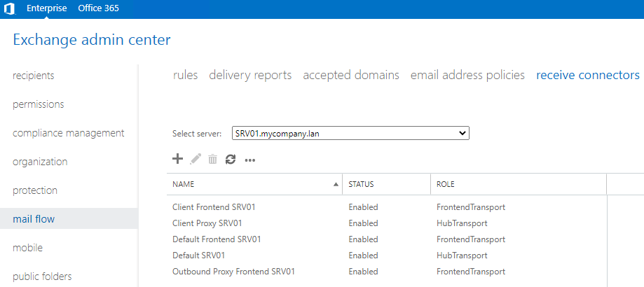Sort by the NAME column arrow
Screen dimensions: 644x287
(336, 185)
